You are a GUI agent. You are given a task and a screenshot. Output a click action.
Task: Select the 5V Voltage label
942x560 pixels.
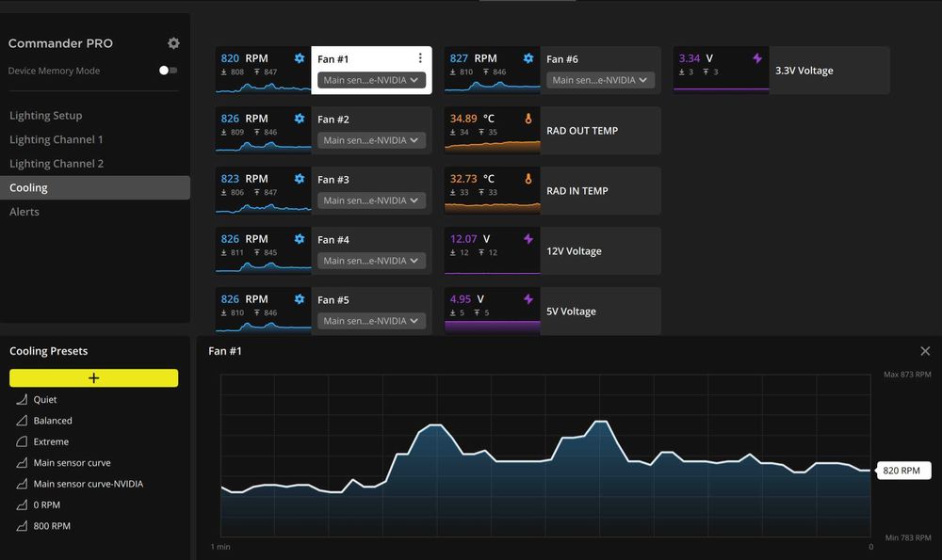[x=571, y=311]
